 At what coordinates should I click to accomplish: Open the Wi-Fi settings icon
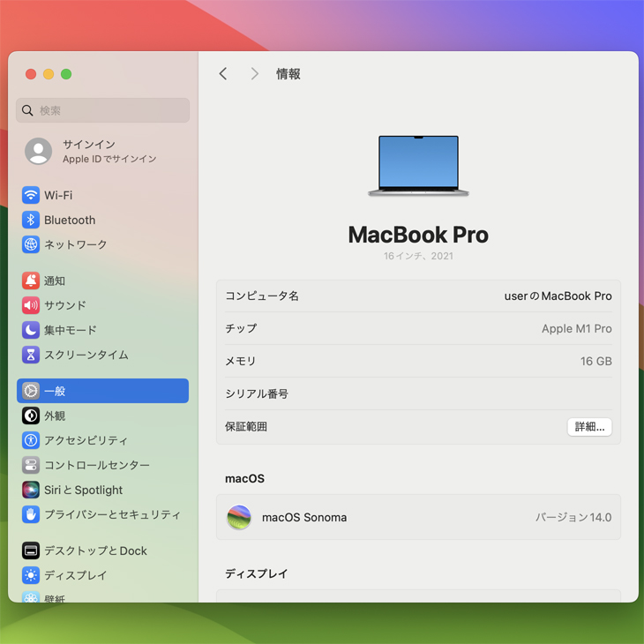click(31, 195)
